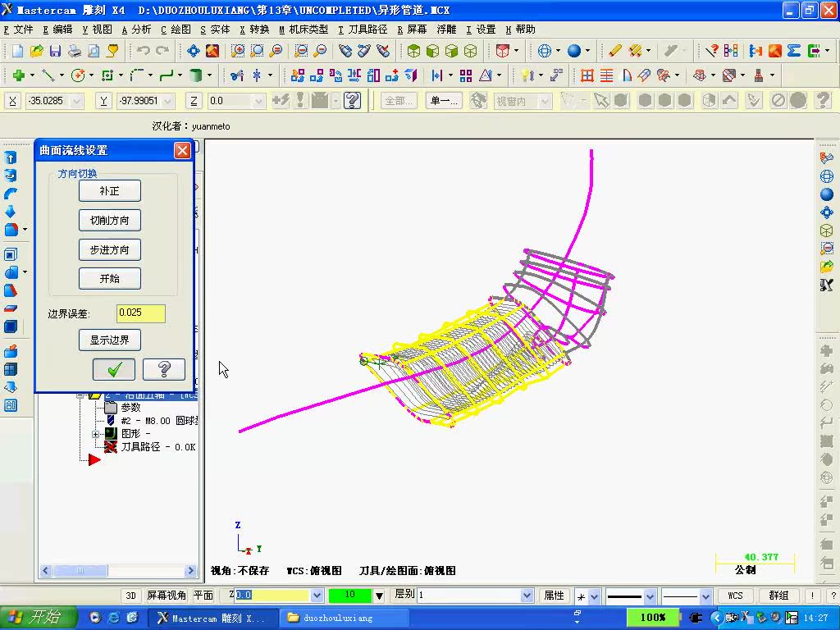Click the Windows 开始 Start button
The height and width of the screenshot is (630, 840).
pyautogui.click(x=38, y=617)
